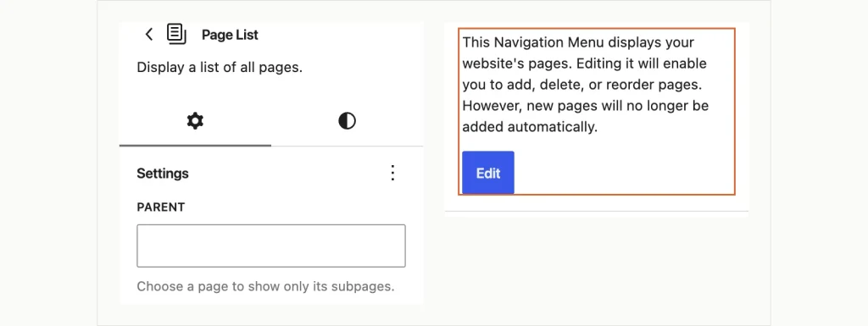The image size is (868, 326).
Task: Click the Page List block icon
Action: click(176, 34)
